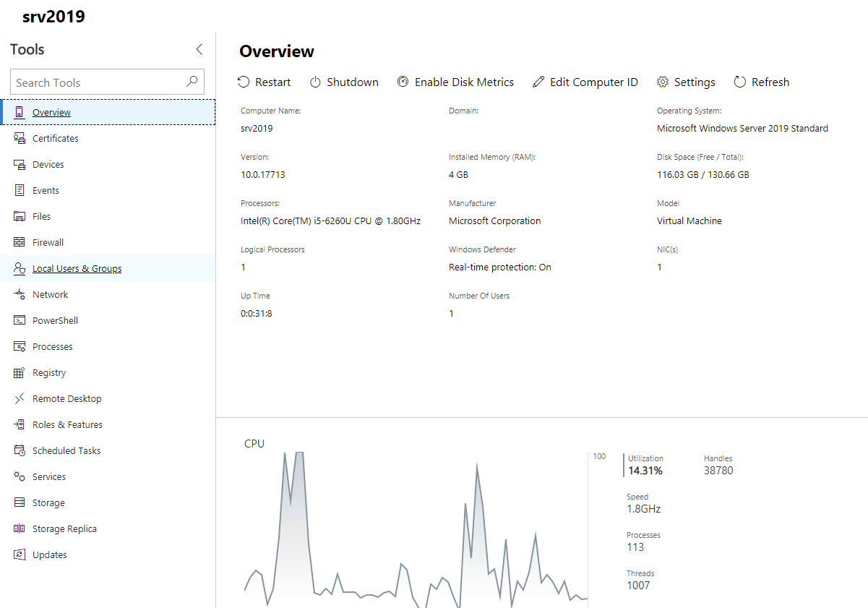Clear the Search Tools field

tap(107, 82)
